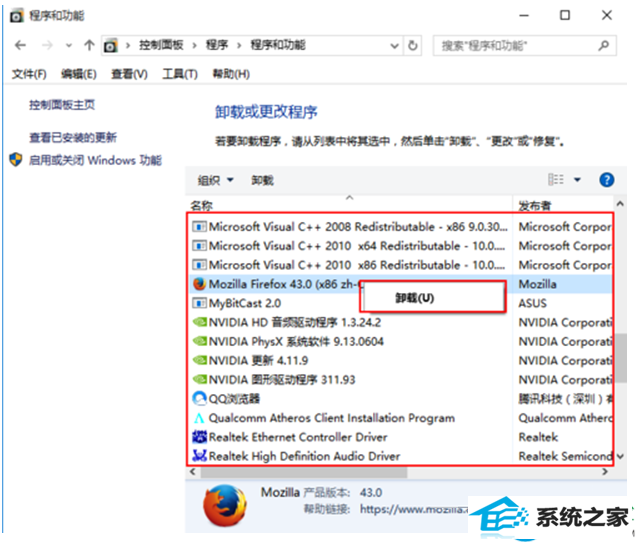
Task: Click the NVIDIA HD 音频驱动程序 icon
Action: [199, 322]
